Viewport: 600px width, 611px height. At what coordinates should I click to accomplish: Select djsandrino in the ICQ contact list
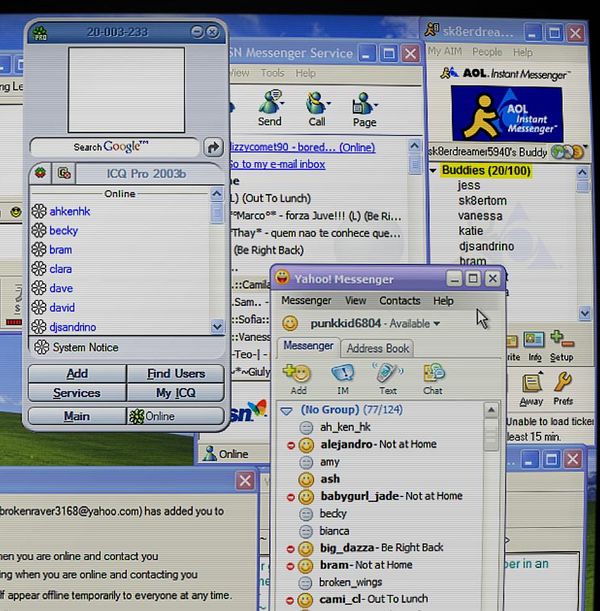click(72, 327)
